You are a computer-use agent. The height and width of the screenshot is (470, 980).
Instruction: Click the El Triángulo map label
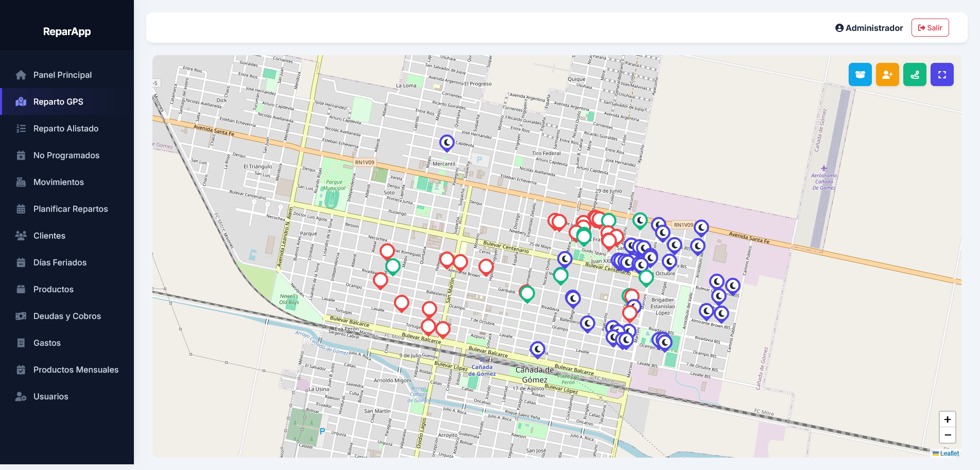click(257, 166)
